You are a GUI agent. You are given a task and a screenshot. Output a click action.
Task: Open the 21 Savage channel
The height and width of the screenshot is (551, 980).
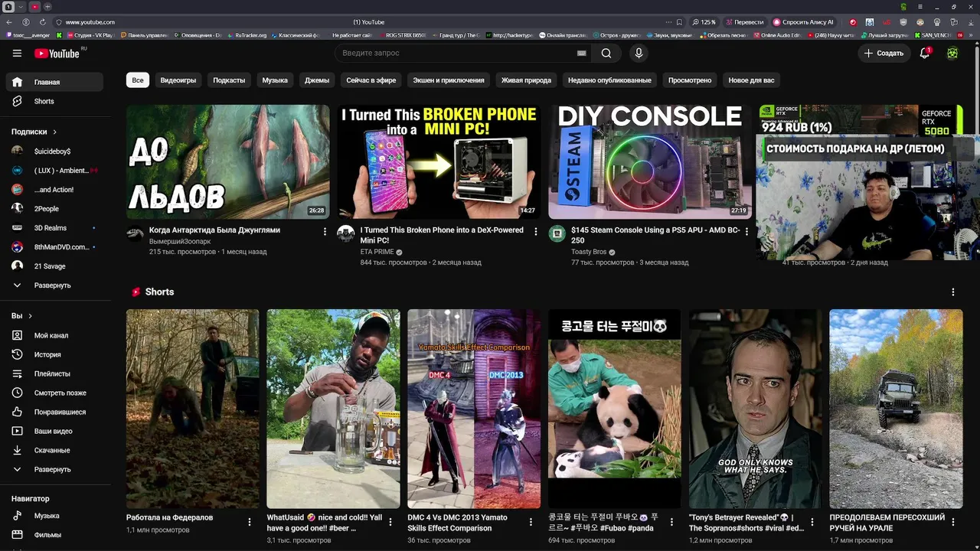click(55, 266)
